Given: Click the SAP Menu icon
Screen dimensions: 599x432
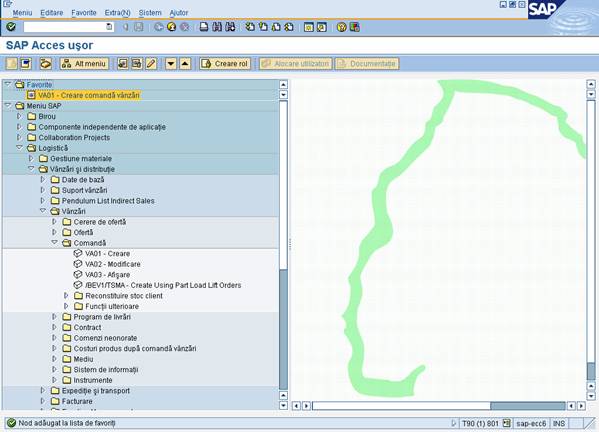Looking at the screenshot, I should (x=26, y=63).
